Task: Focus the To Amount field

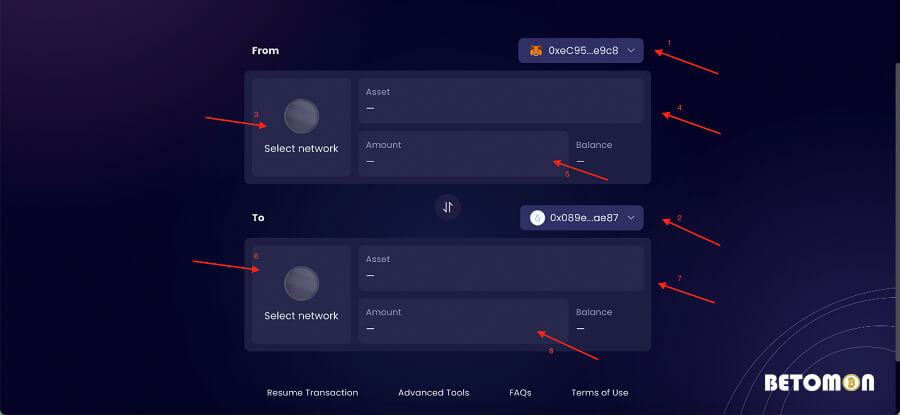Action: pyautogui.click(x=463, y=321)
